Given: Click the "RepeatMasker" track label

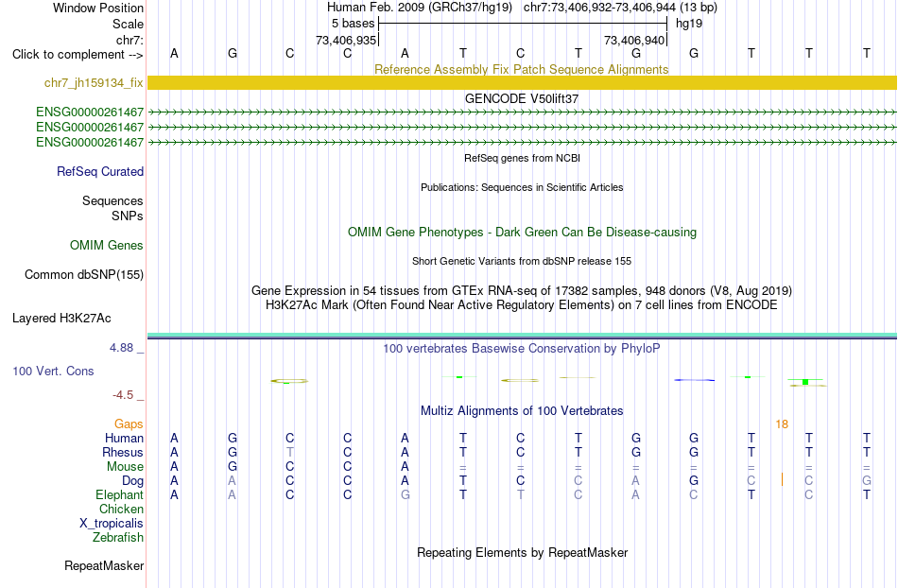Looking at the screenshot, I should click(x=104, y=566).
